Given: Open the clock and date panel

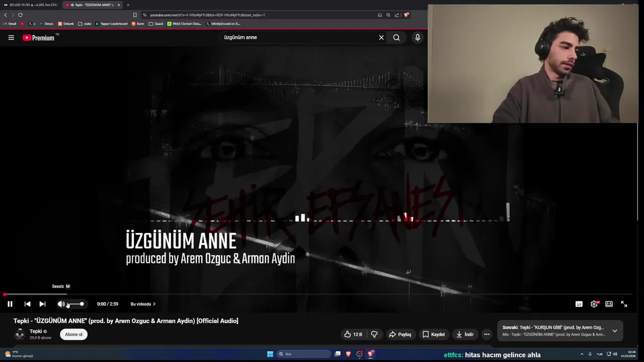Looking at the screenshot, I should [628, 354].
